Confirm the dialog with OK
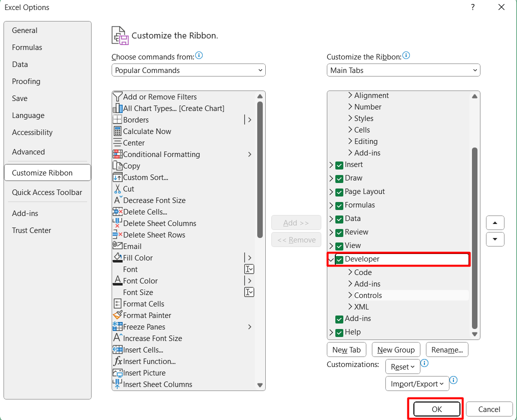The height and width of the screenshot is (420, 517). point(436,409)
